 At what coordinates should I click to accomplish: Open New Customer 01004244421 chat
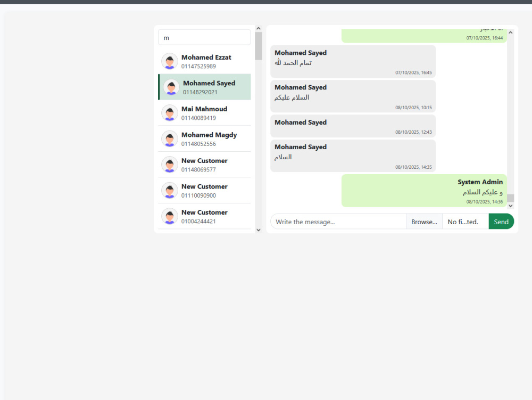tap(204, 216)
